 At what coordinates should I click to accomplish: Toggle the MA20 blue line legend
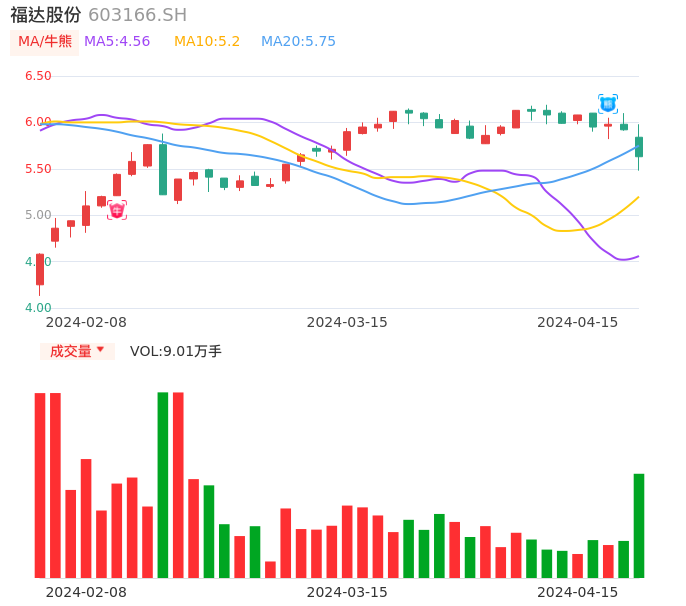click(x=298, y=42)
